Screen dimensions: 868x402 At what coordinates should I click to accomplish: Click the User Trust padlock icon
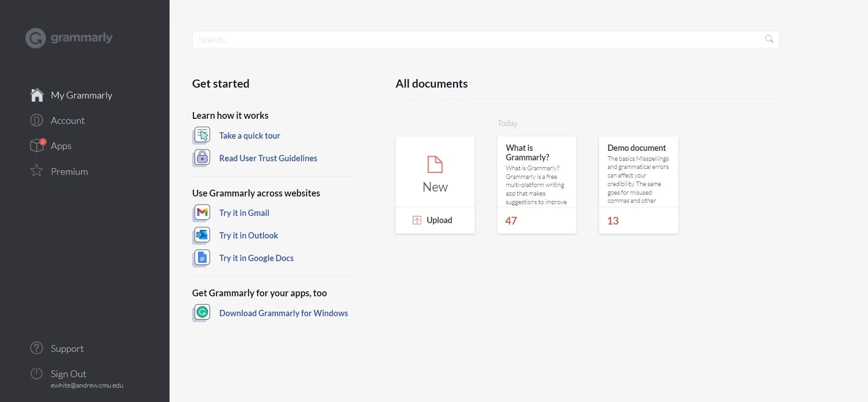(x=202, y=158)
